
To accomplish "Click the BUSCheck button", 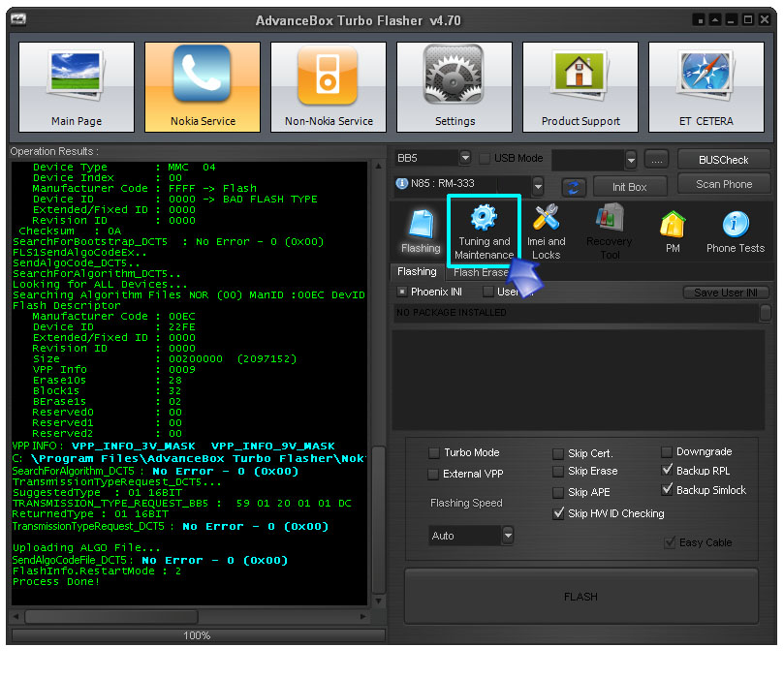I will click(724, 160).
